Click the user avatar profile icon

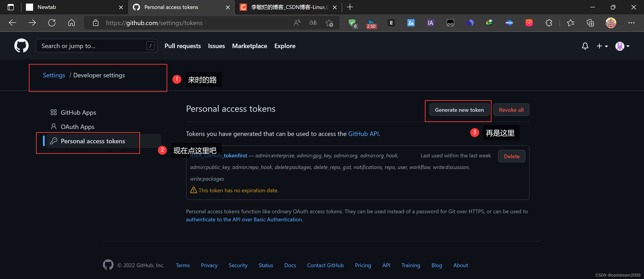click(x=620, y=46)
